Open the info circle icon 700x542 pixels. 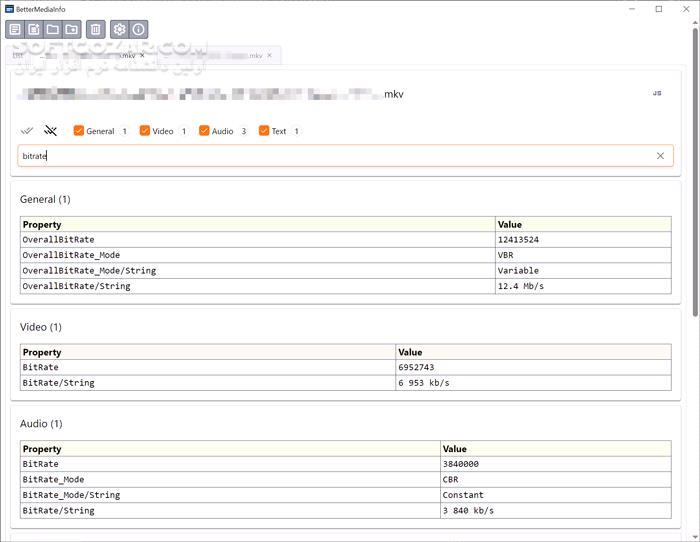(139, 29)
